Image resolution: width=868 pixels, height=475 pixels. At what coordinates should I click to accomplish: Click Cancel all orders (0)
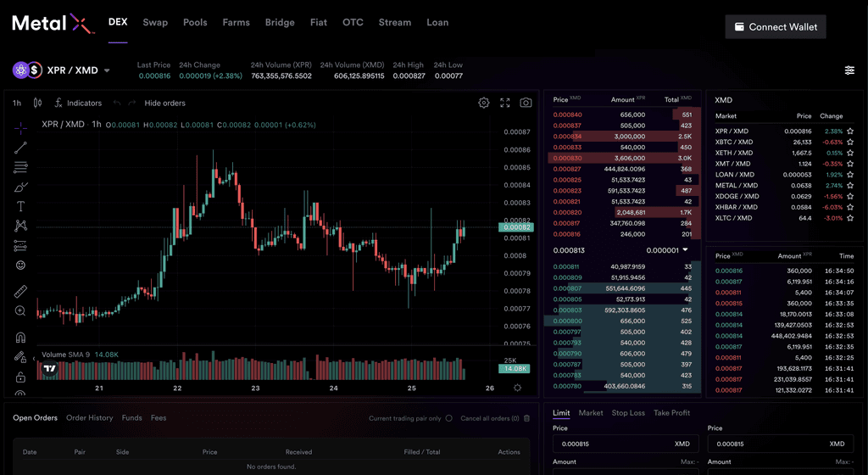click(x=490, y=418)
